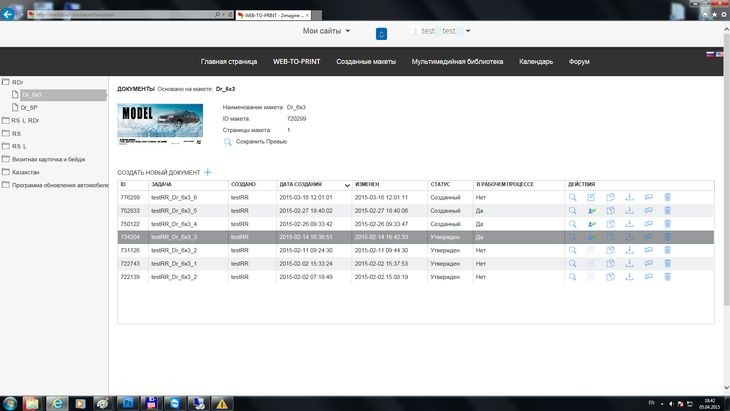Go to Главная страница menu item
The width and height of the screenshot is (730, 411).
coord(228,61)
